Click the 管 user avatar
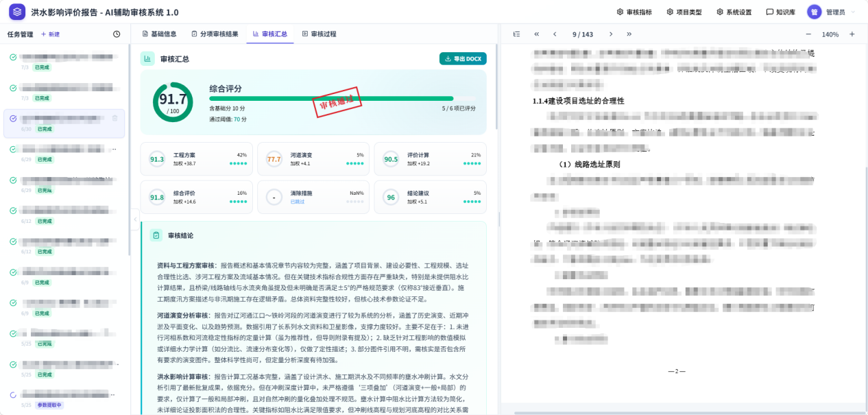The height and width of the screenshot is (415, 868). [x=814, y=12]
